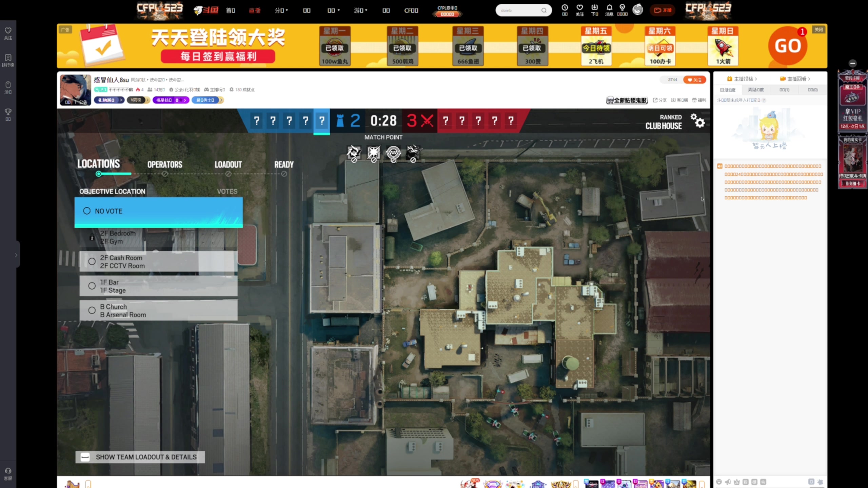Click the third banned operator icon
The width and height of the screenshot is (868, 488).
[393, 154]
